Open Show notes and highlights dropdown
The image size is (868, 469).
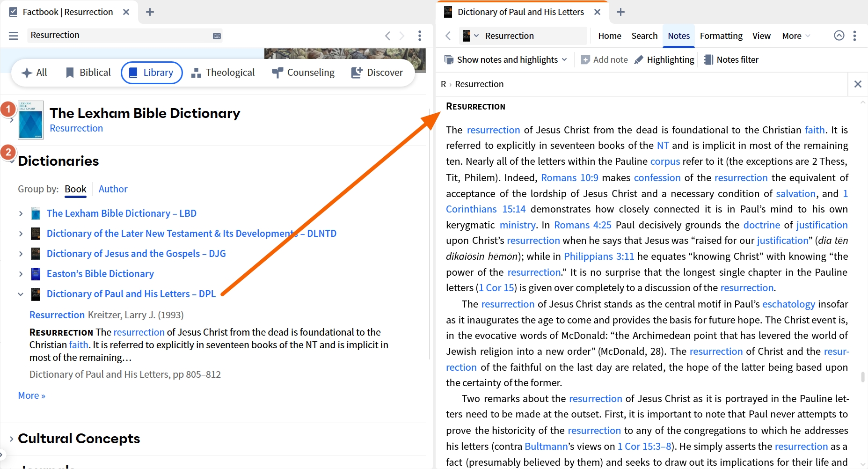pyautogui.click(x=505, y=59)
